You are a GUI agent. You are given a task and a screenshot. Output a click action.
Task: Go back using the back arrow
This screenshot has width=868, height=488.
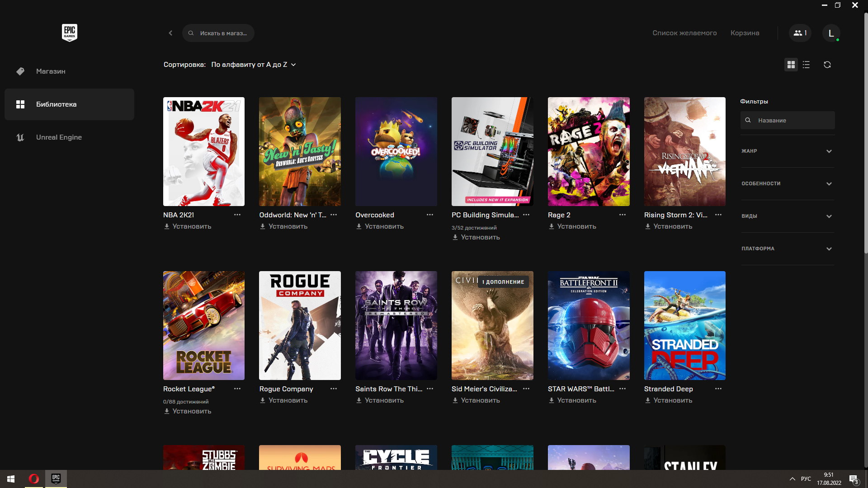pyautogui.click(x=170, y=33)
